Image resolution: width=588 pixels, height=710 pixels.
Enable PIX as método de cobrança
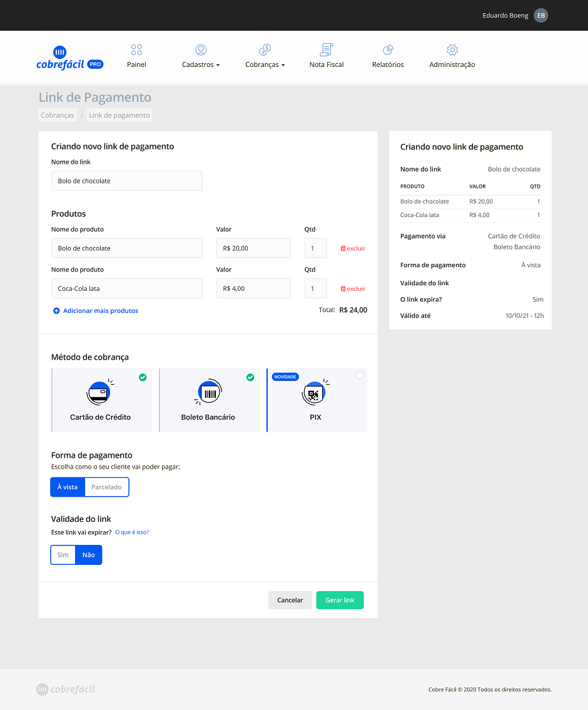[358, 375]
